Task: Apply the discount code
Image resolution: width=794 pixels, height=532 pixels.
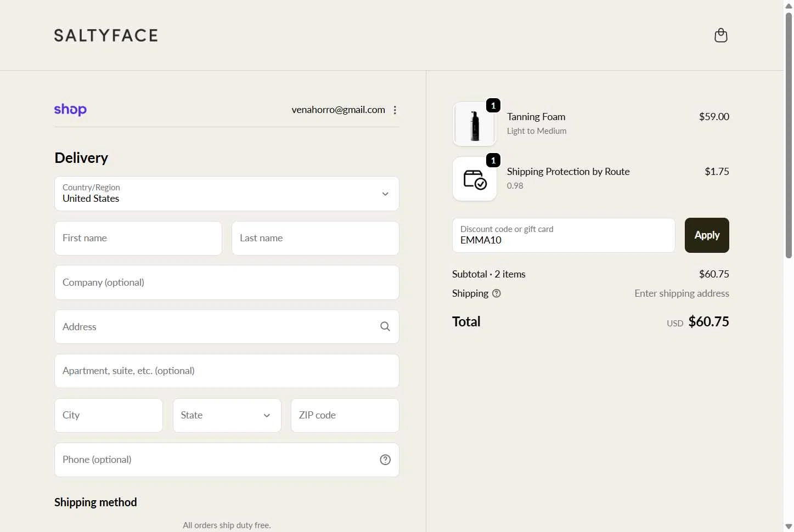Action: tap(707, 235)
